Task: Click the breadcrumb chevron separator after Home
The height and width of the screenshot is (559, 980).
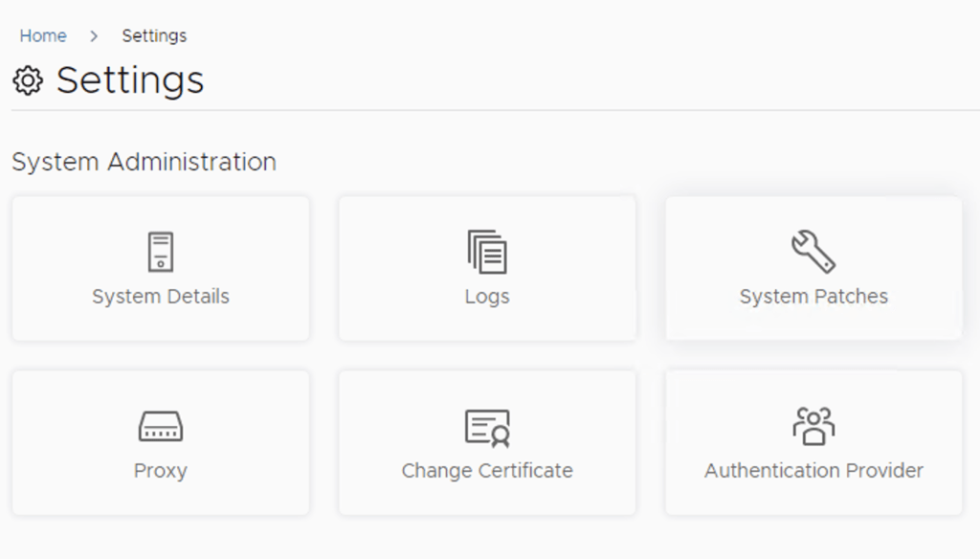Action: 94,36
